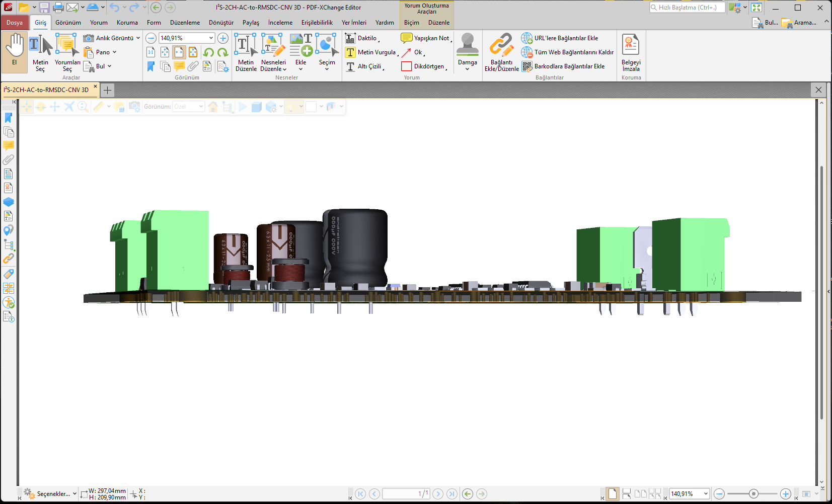Image resolution: width=832 pixels, height=504 pixels.
Task: Click the Belgeyi İmzala sign document icon
Action: (x=631, y=52)
